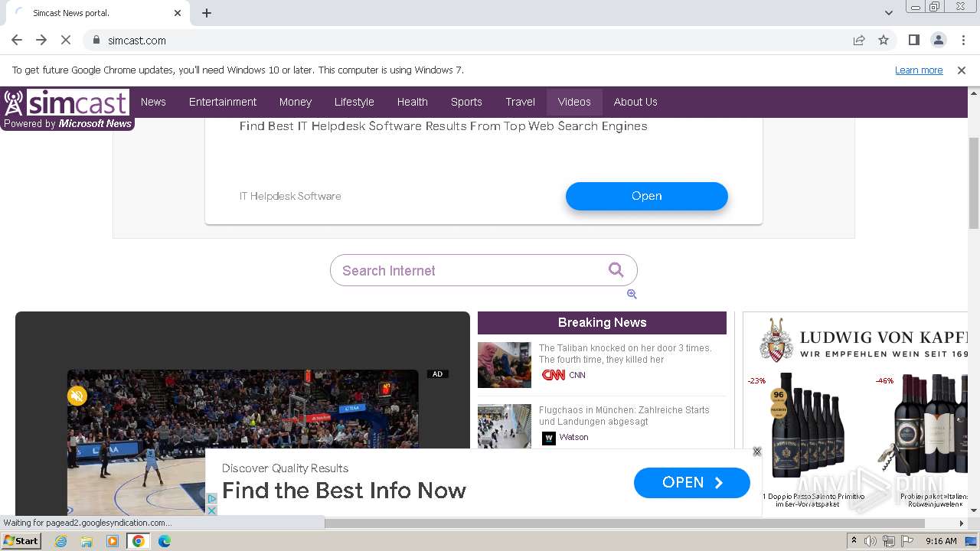The width and height of the screenshot is (980, 551).
Task: Click the 9:16 AM taskbar clock
Action: [941, 541]
